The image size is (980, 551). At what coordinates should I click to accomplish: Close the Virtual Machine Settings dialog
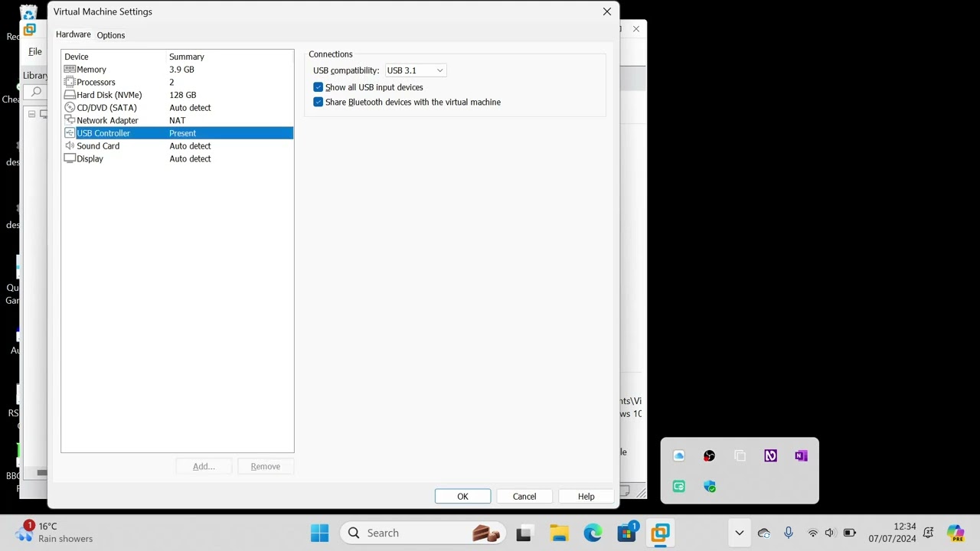pos(607,11)
